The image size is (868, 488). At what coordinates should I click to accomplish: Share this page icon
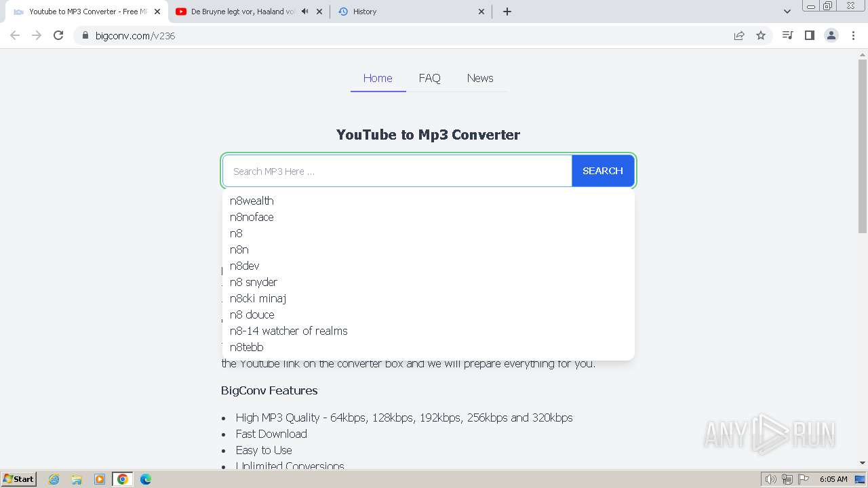pyautogui.click(x=739, y=35)
